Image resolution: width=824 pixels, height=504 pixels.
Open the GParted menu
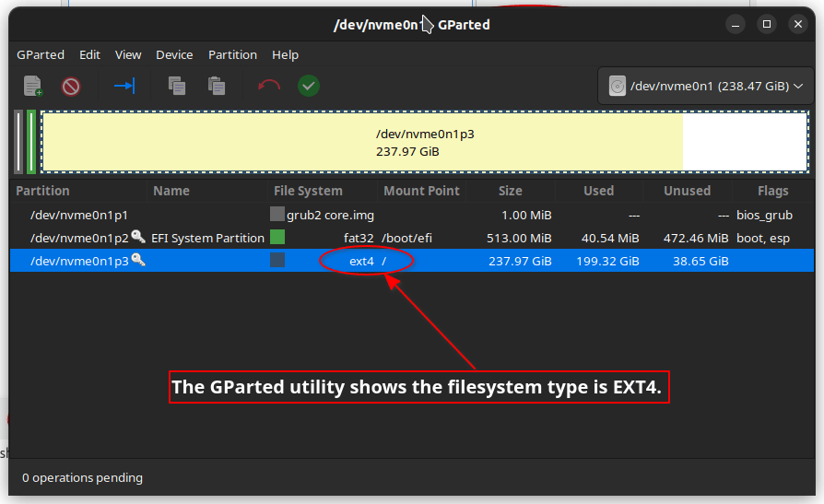pyautogui.click(x=41, y=54)
